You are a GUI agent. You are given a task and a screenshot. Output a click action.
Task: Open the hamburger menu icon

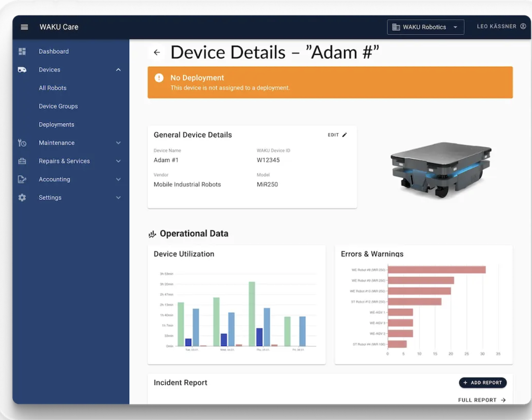click(24, 27)
